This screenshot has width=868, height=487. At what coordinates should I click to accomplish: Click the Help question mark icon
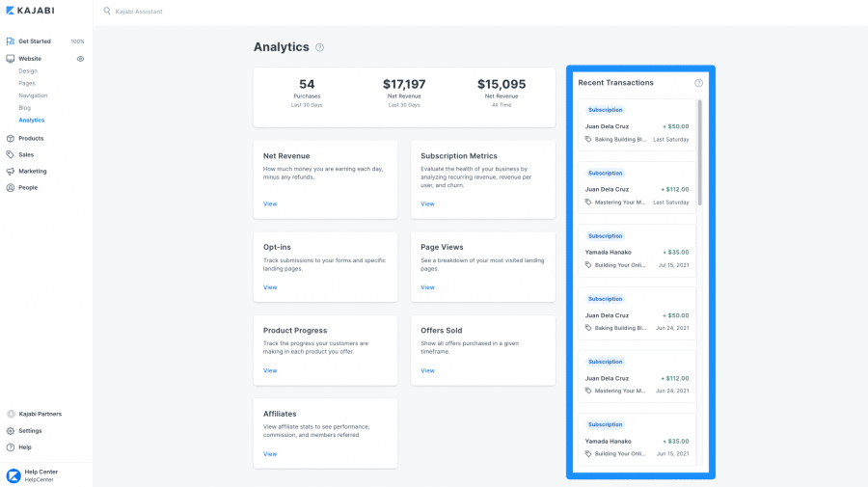coord(10,447)
